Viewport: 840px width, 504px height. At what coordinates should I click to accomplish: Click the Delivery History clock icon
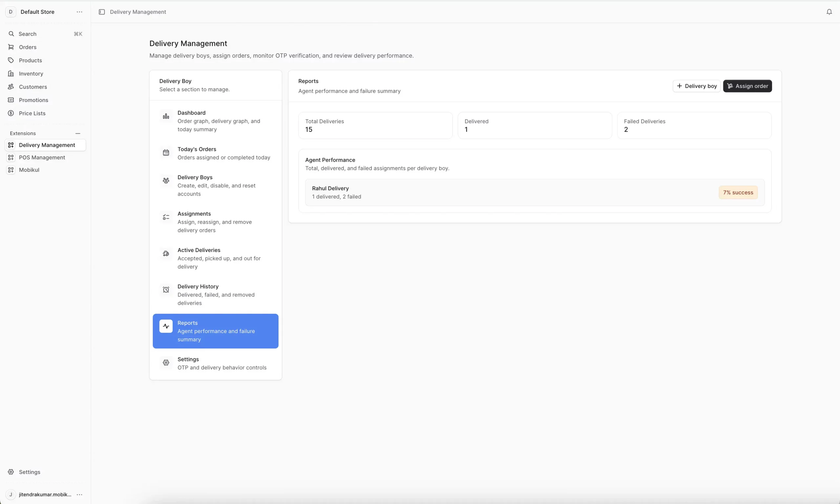pos(166,290)
